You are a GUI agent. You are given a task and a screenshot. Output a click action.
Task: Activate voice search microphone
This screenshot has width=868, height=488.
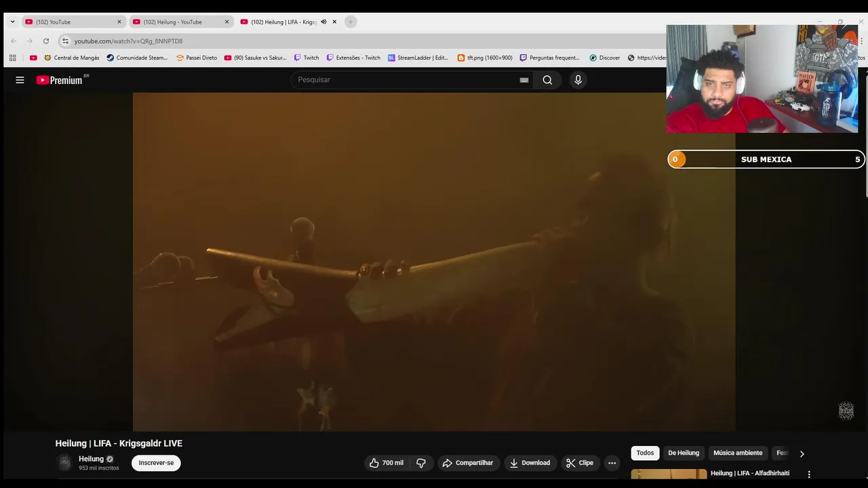578,80
